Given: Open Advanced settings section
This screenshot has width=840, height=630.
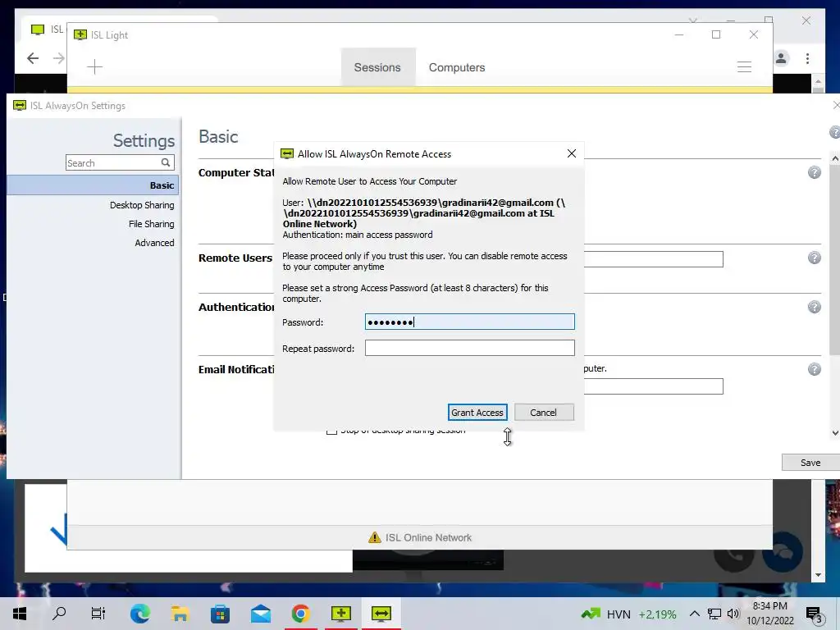Looking at the screenshot, I should 154,243.
